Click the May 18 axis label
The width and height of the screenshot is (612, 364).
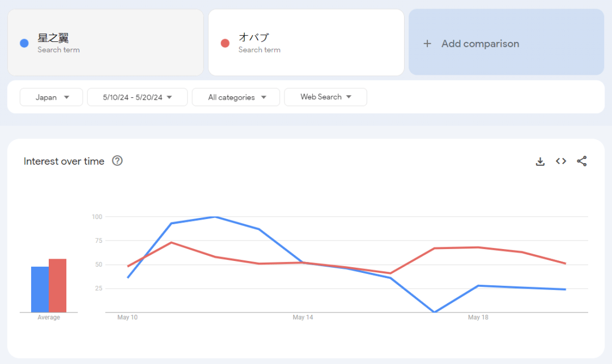point(478,318)
